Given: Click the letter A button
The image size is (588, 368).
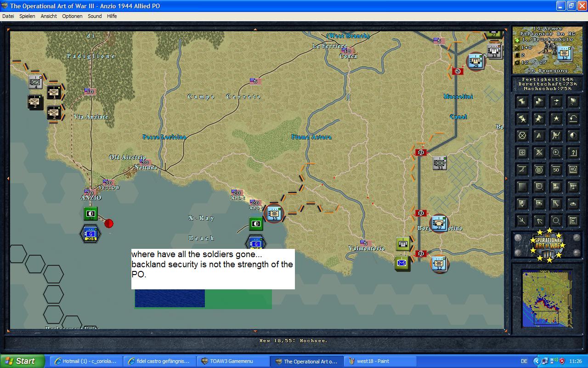Looking at the screenshot, I should click(x=539, y=136).
